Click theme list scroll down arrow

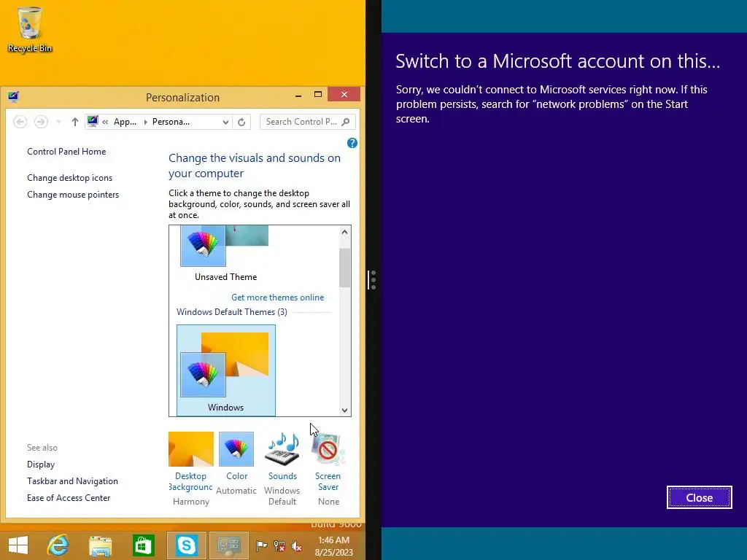pos(344,410)
